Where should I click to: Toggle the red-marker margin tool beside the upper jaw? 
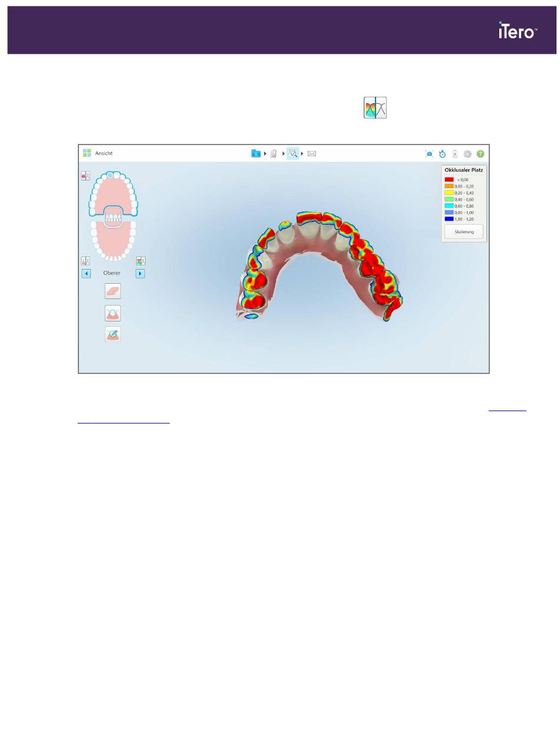[85, 176]
